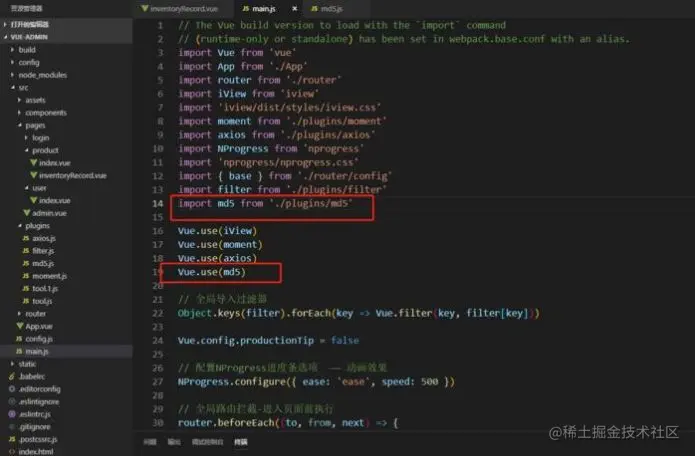
Task: Expand the config folder arrow
Action: 12,62
